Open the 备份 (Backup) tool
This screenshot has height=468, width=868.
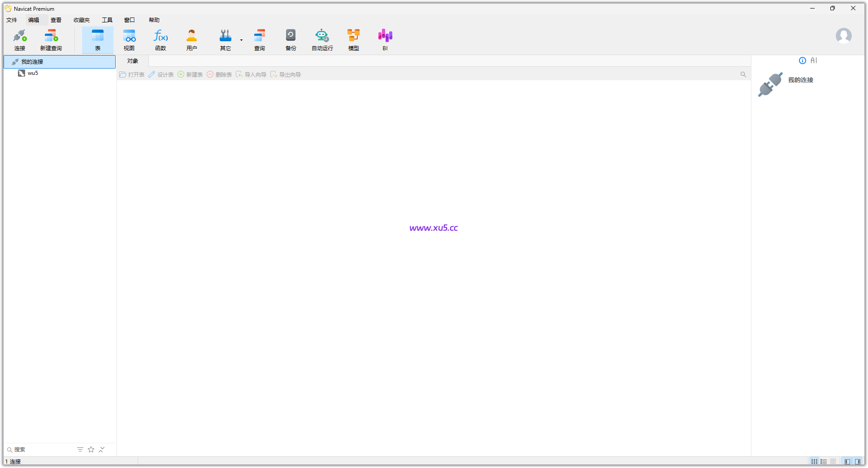point(291,40)
